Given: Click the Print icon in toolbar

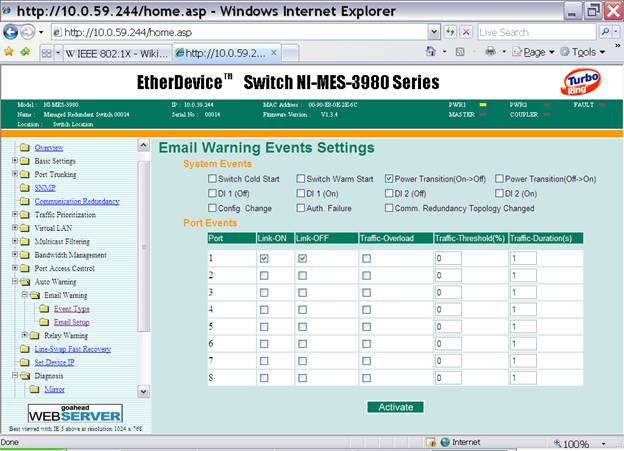Looking at the screenshot, I should click(491, 51).
